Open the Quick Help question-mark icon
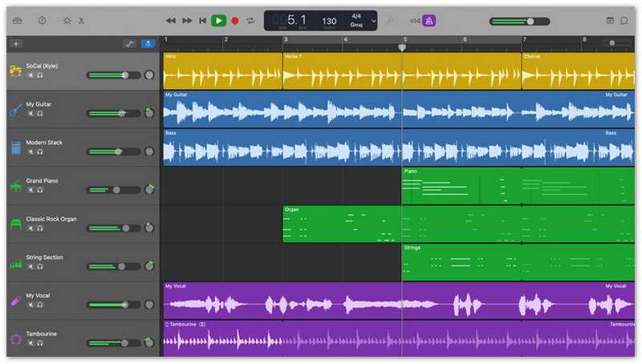This screenshot has height=364, width=642. coord(42,20)
